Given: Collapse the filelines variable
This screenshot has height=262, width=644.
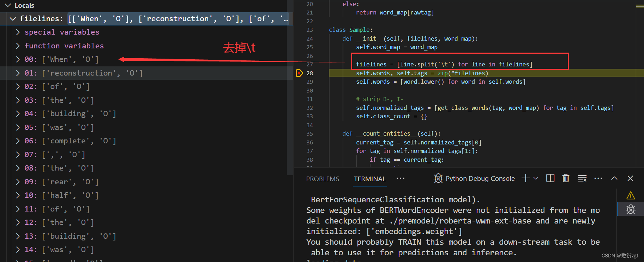Looking at the screenshot, I should 13,19.
